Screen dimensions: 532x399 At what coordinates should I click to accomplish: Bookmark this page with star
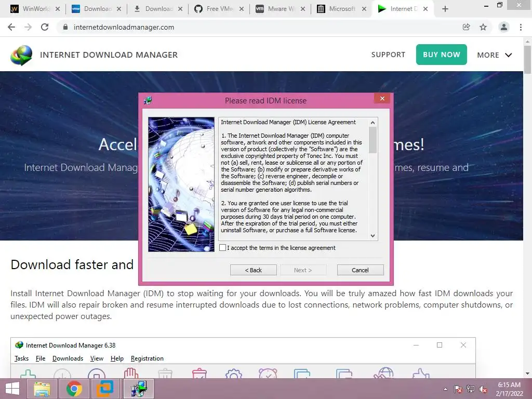[x=483, y=27]
